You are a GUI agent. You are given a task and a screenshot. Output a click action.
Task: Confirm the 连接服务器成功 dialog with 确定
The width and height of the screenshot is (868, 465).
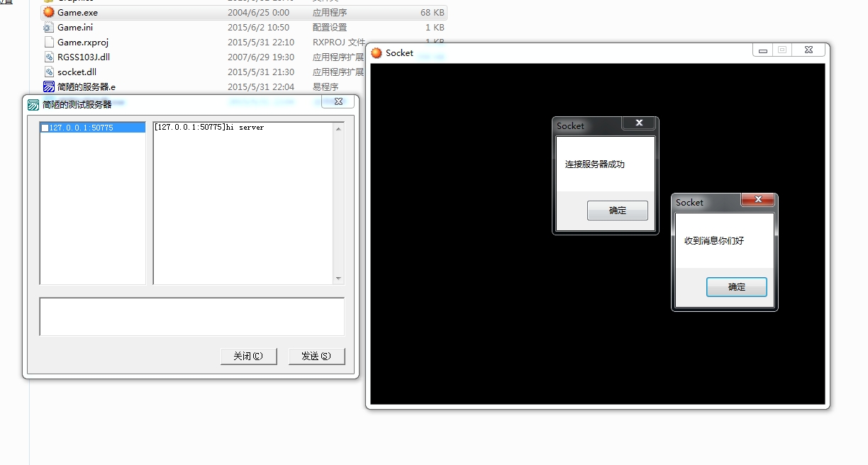click(x=618, y=211)
